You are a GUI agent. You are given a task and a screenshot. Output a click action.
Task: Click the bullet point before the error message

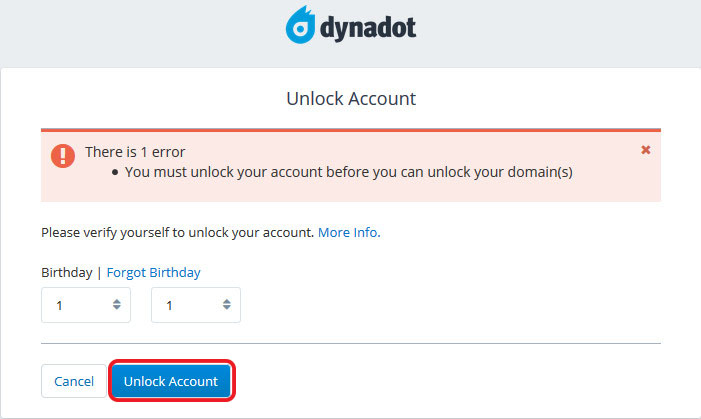coord(115,172)
